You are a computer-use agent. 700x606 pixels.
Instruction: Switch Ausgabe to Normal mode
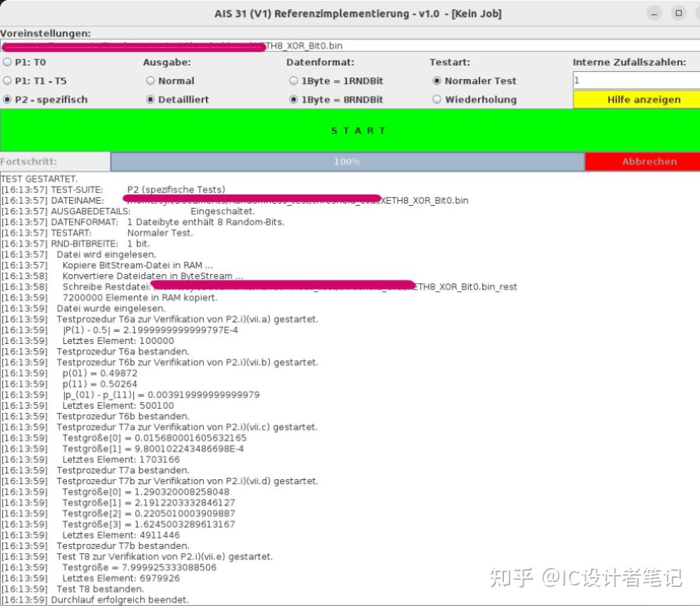(x=150, y=80)
